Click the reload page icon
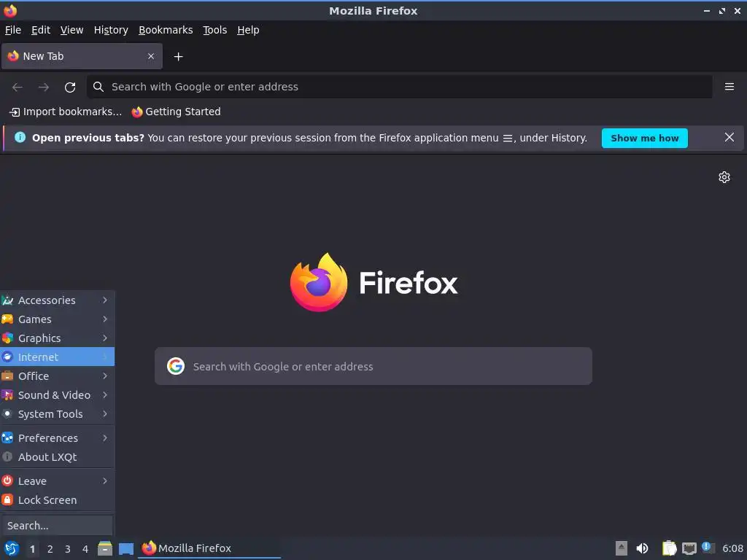The height and width of the screenshot is (560, 747). pos(70,87)
